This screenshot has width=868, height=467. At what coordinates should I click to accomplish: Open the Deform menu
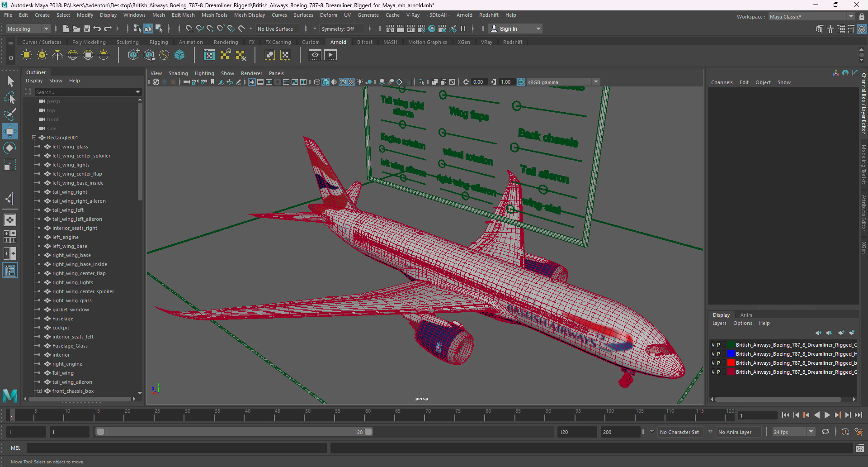point(328,15)
